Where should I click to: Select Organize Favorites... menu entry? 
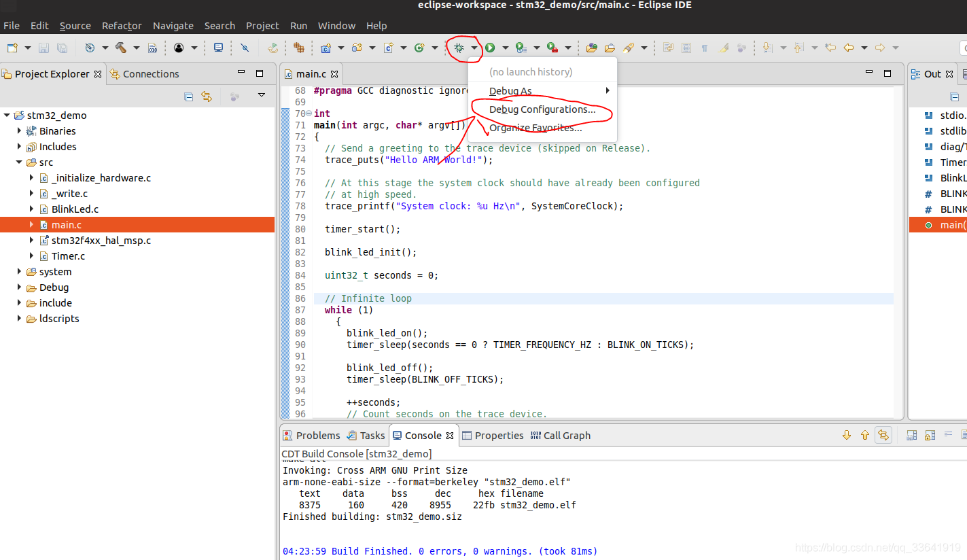click(x=542, y=128)
